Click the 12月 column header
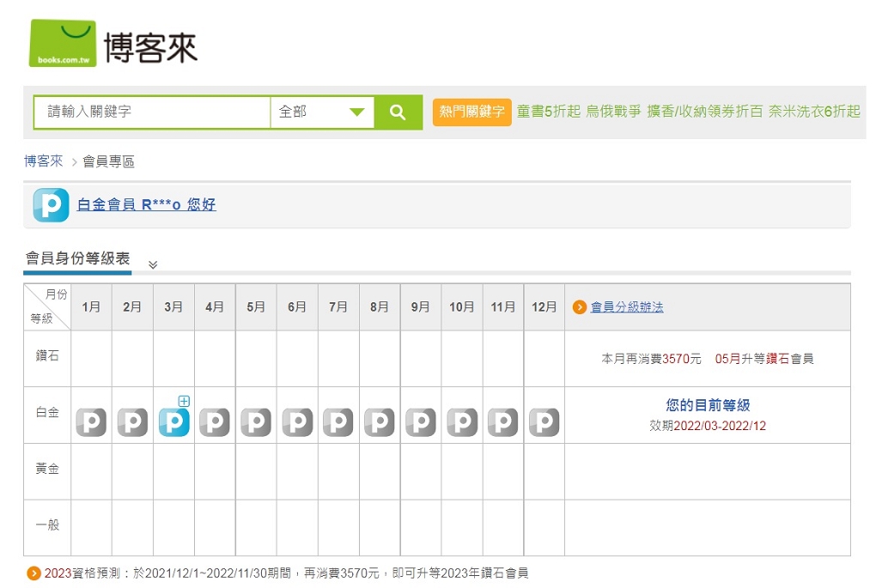Image resolution: width=876 pixels, height=588 pixels. click(544, 307)
